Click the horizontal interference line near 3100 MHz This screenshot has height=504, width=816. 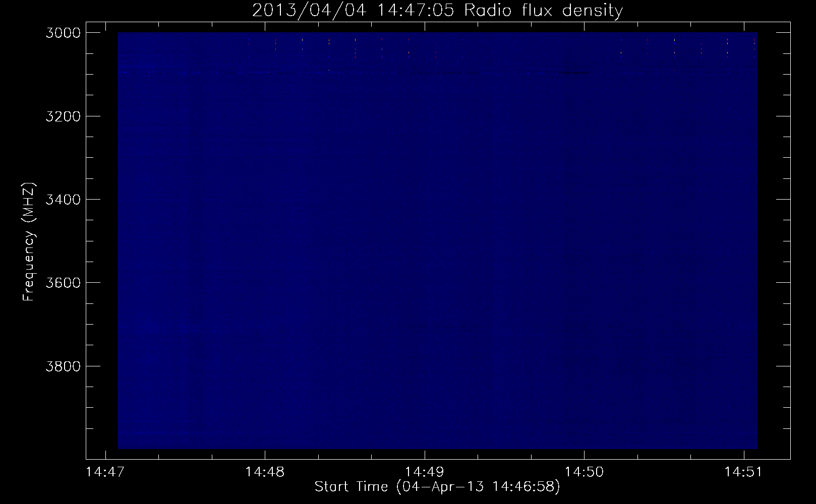437,73
